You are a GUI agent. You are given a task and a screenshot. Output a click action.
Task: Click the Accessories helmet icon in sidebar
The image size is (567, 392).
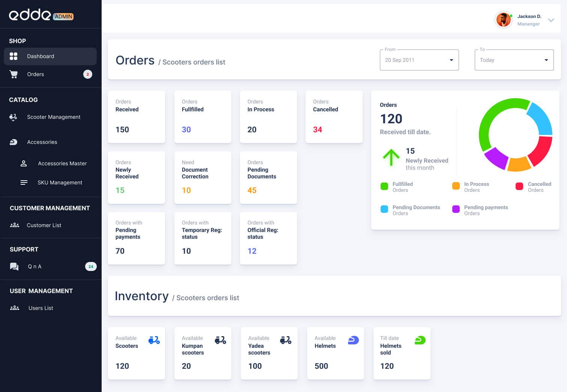[x=13, y=142]
